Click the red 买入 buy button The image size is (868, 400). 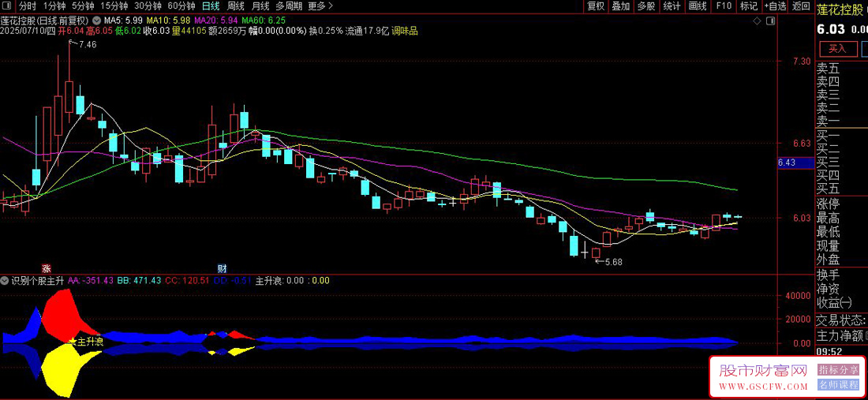[837, 49]
